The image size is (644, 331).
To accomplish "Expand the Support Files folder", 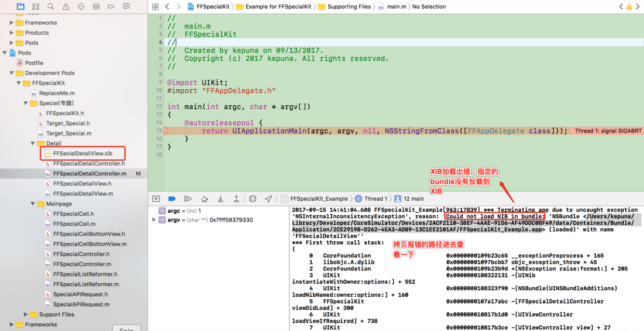I will pyautogui.click(x=25, y=314).
